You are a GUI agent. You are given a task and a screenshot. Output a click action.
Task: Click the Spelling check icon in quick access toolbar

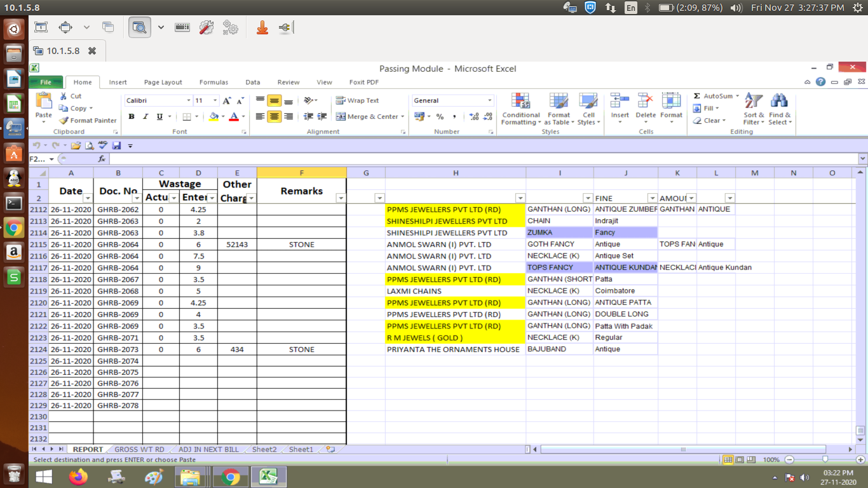point(103,146)
